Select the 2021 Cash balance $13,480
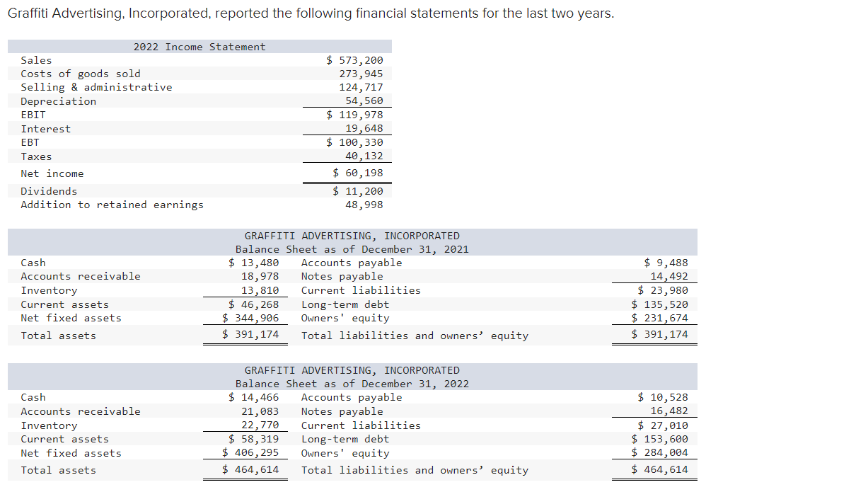The height and width of the screenshot is (492, 868). click(246, 263)
